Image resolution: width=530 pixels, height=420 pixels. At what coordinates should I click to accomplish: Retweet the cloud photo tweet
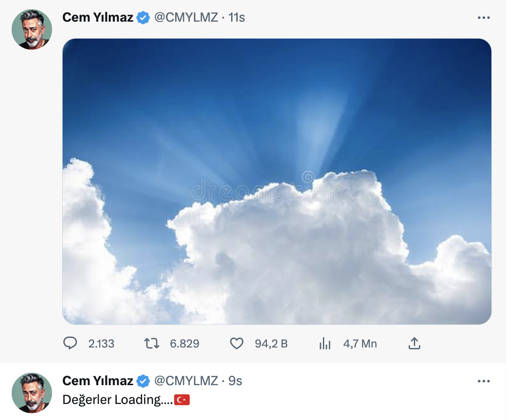[x=152, y=344]
